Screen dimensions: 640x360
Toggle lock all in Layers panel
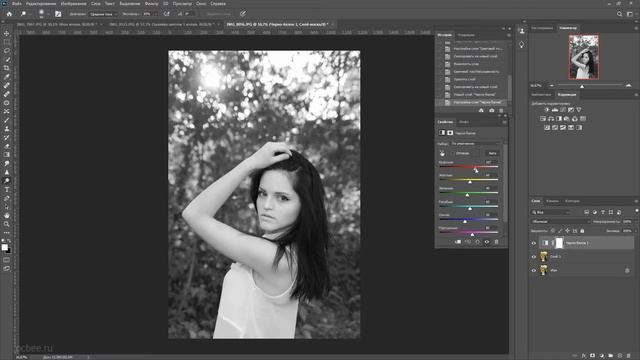click(582, 231)
